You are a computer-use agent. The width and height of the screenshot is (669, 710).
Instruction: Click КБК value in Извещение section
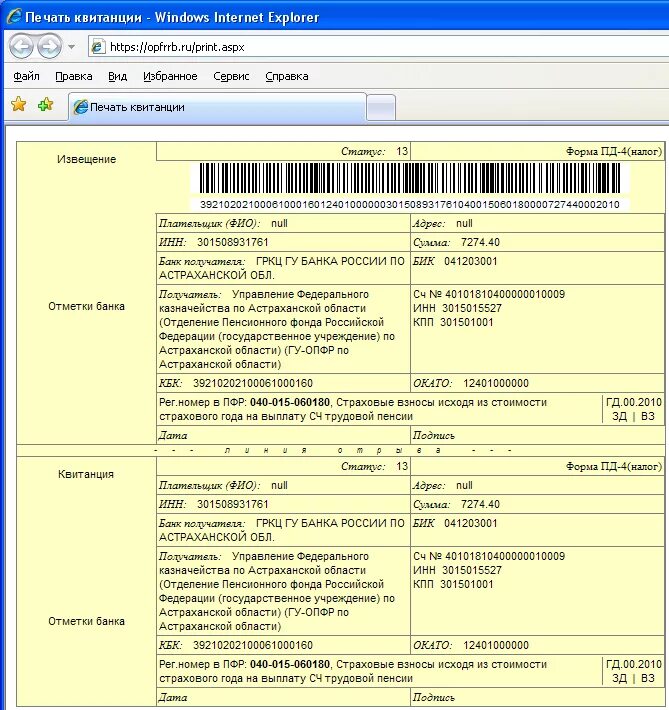(x=253, y=384)
